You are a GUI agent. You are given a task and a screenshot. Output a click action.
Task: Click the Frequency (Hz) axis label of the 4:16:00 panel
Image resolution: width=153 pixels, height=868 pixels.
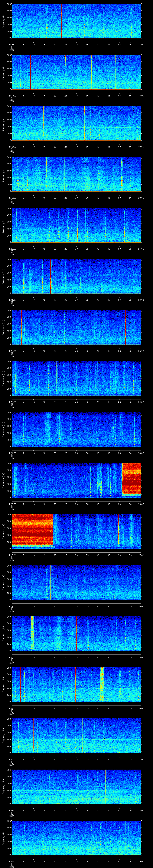coord(4,21)
